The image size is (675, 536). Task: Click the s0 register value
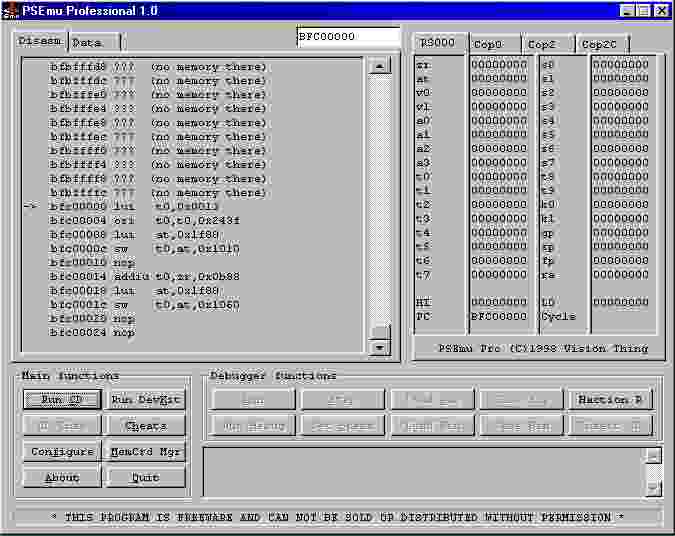(621, 65)
